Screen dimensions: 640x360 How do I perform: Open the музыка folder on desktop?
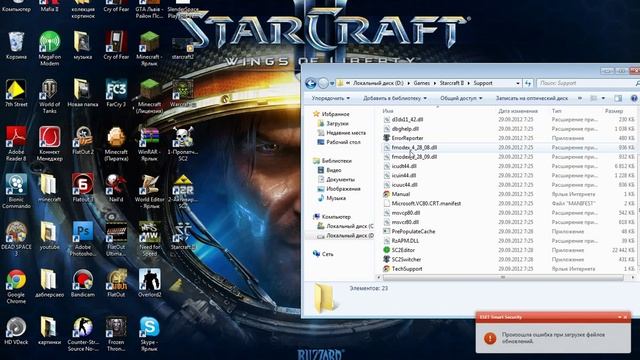point(83,46)
